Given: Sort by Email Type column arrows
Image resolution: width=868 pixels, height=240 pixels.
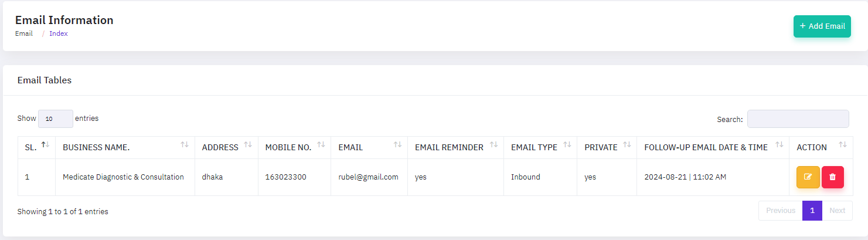Looking at the screenshot, I should click(x=567, y=145).
